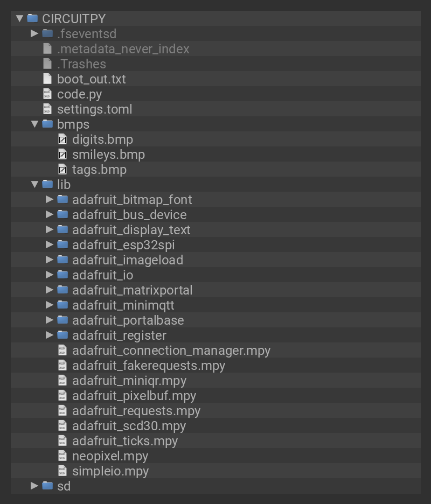
Task: Collapse the lib folder arrow
Action: tap(34, 185)
